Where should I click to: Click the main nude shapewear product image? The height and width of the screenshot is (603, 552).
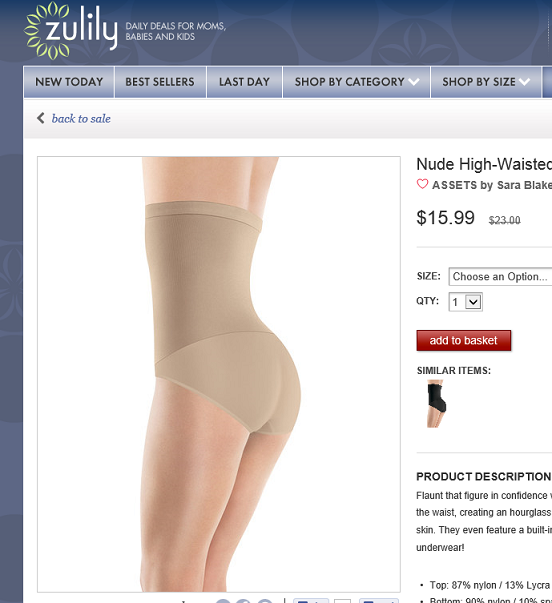[218, 374]
